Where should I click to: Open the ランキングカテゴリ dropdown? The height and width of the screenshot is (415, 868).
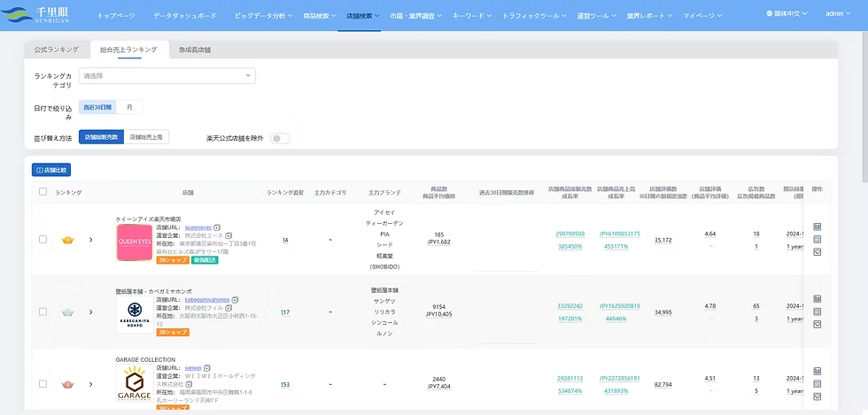[x=167, y=76]
